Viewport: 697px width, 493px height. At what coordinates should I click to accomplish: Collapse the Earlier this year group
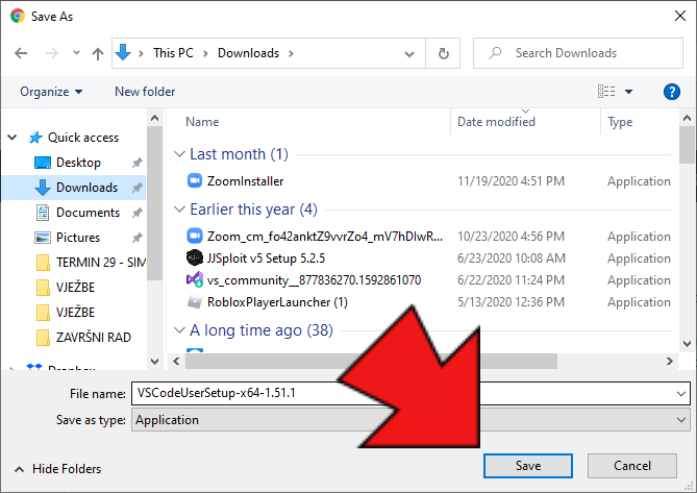click(179, 209)
